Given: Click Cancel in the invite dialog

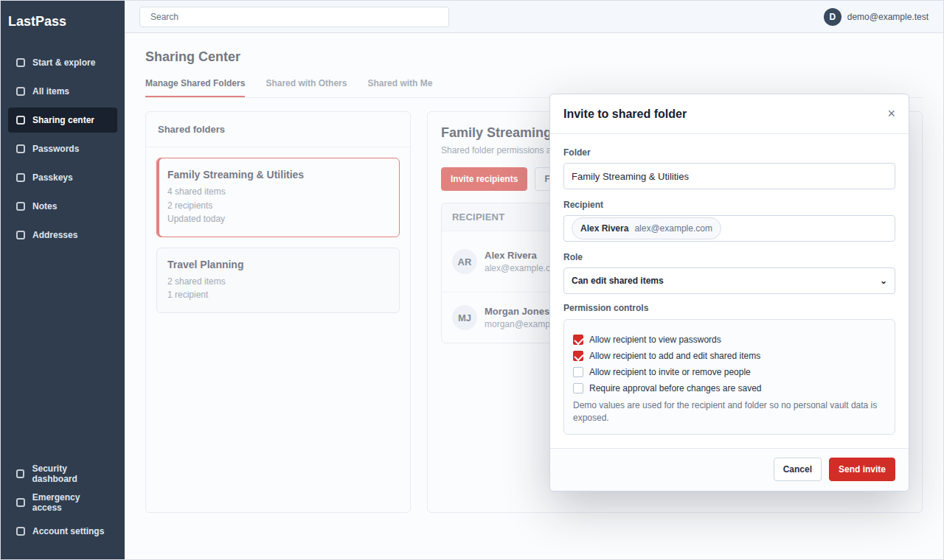Looking at the screenshot, I should pos(797,469).
